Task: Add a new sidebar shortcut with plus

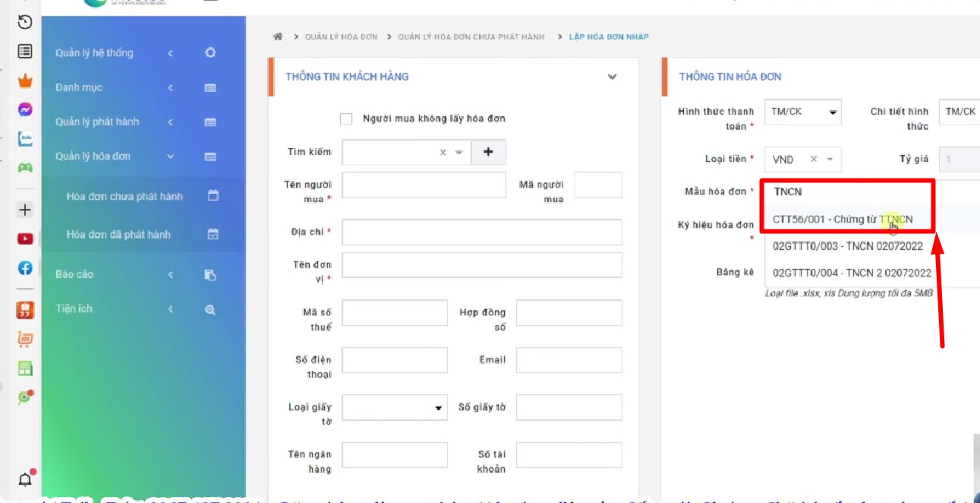Action: coord(25,210)
